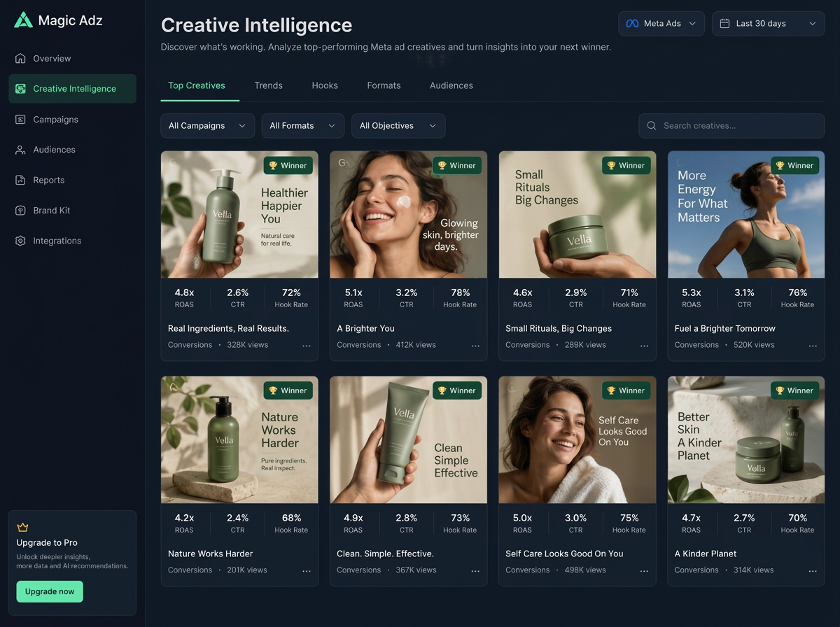Go to Overview in the sidebar

pos(73,58)
